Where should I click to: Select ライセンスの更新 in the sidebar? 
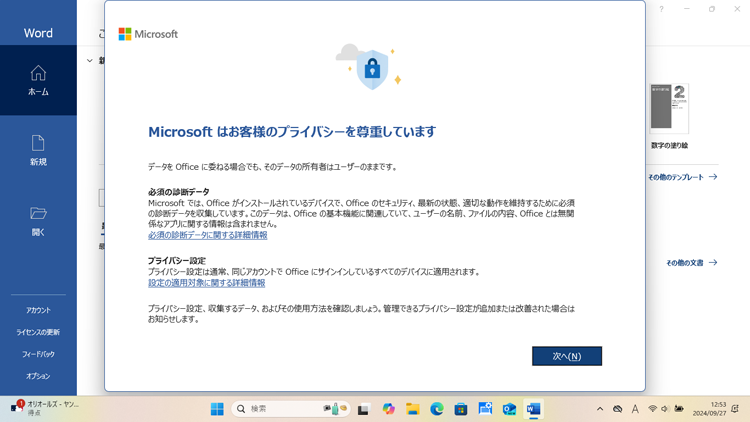coord(38,332)
